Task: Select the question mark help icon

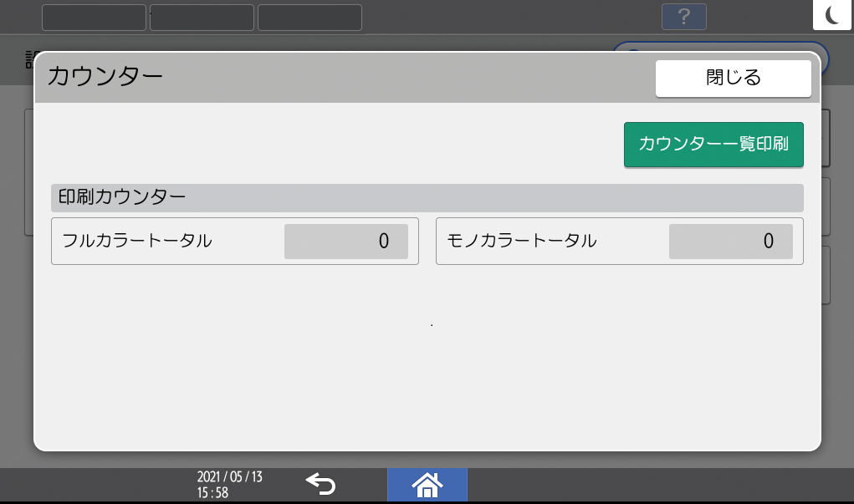Action: tap(683, 16)
